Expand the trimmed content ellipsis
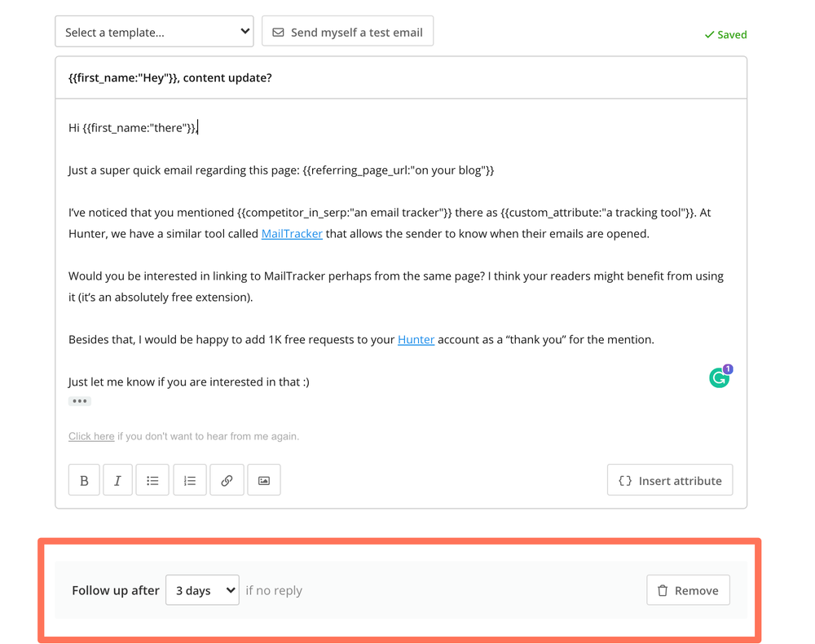 tap(79, 400)
